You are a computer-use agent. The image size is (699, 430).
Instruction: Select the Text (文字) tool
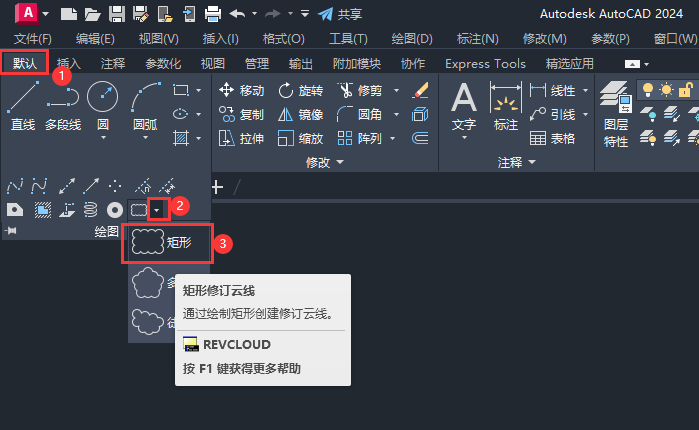tap(464, 106)
